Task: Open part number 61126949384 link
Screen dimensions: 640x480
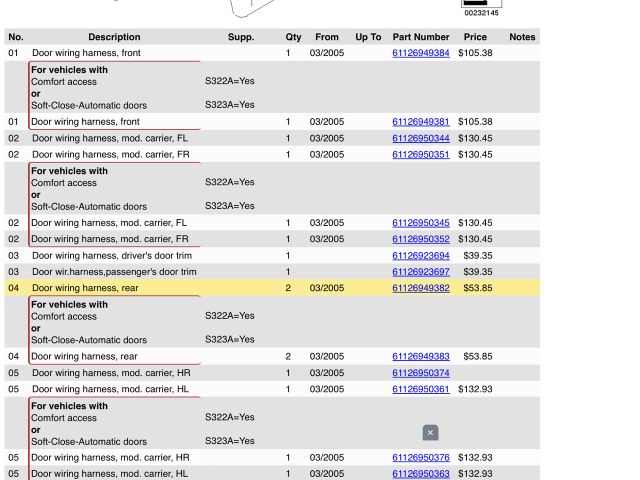Action: pos(420,53)
